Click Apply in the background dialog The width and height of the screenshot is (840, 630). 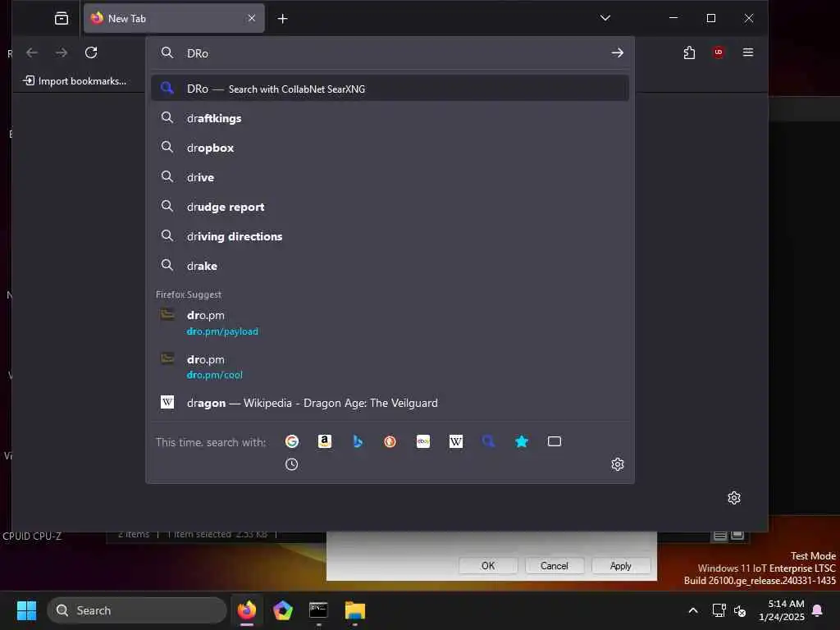point(621,566)
